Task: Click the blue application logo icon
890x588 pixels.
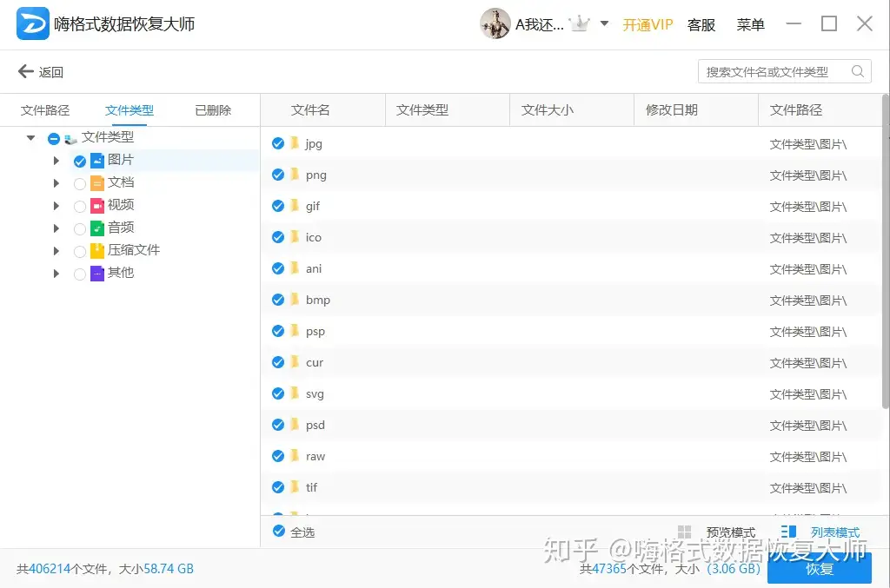Action: (32, 23)
